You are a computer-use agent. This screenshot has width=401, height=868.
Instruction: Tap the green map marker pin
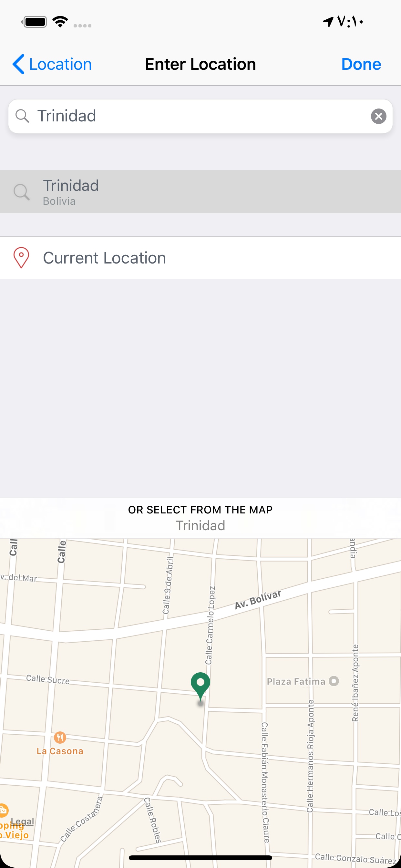click(x=200, y=685)
